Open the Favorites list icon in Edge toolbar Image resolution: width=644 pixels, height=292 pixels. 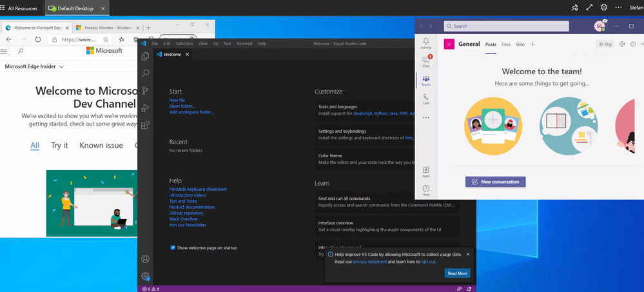[x=122, y=39]
